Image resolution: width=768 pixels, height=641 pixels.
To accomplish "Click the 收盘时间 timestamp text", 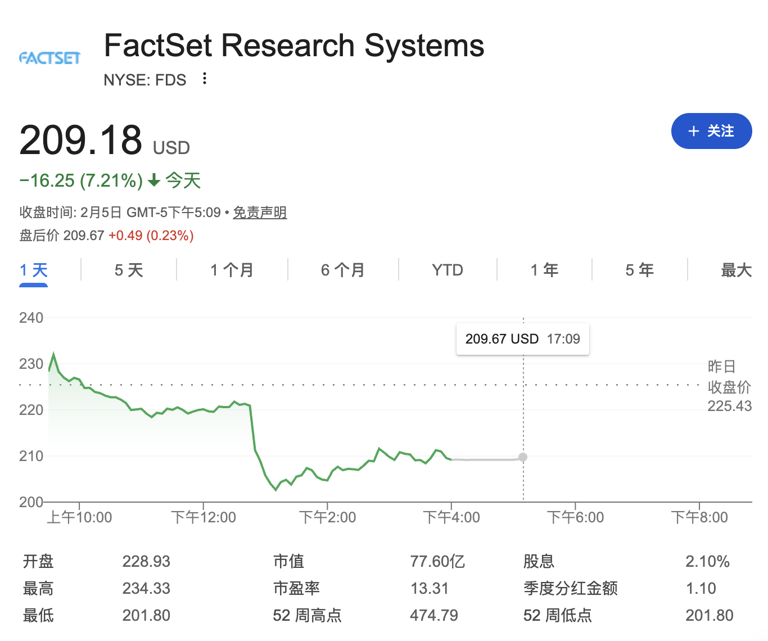I will pyautogui.click(x=120, y=212).
